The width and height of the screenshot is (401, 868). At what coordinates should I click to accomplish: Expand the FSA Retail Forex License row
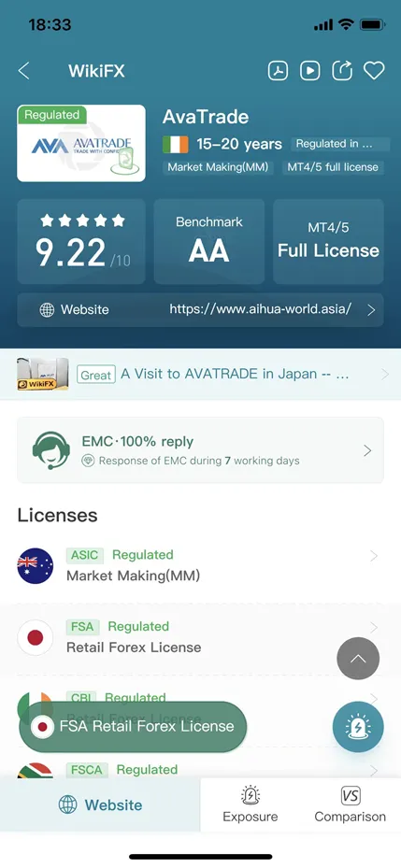tap(200, 638)
